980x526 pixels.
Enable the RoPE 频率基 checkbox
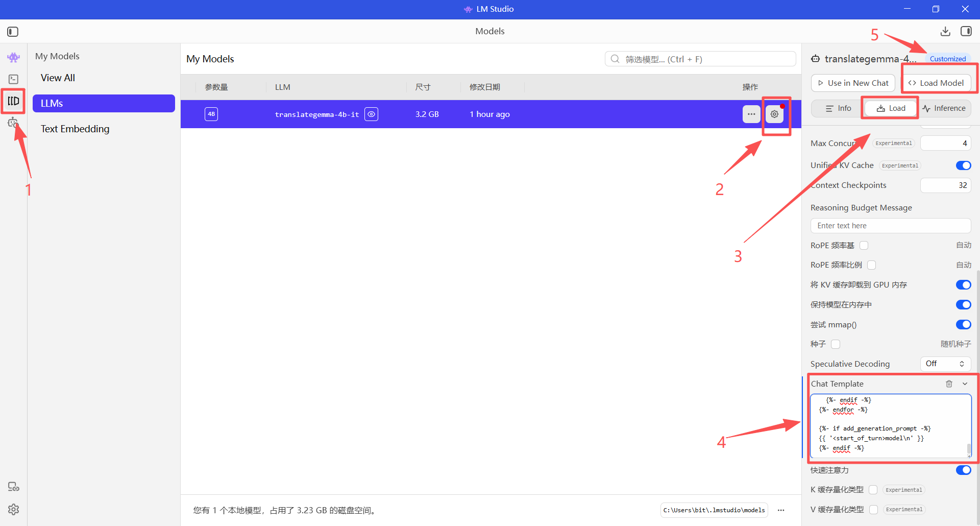tap(864, 246)
